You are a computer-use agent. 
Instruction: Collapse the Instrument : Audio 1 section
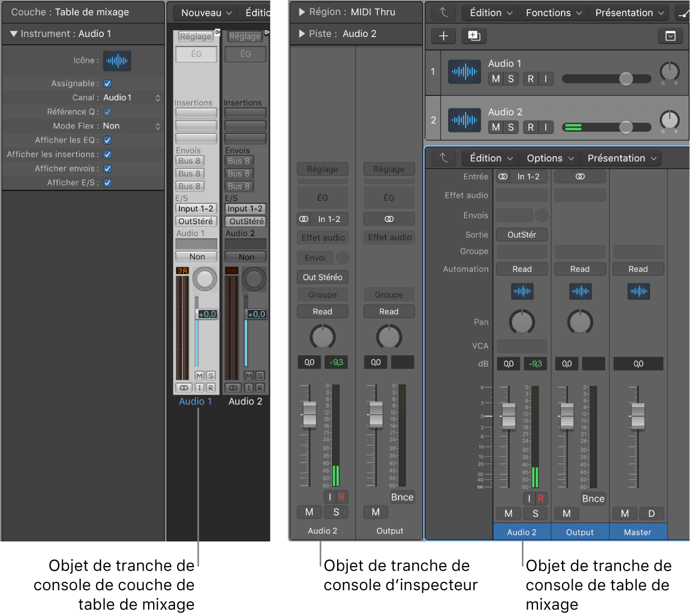13,34
